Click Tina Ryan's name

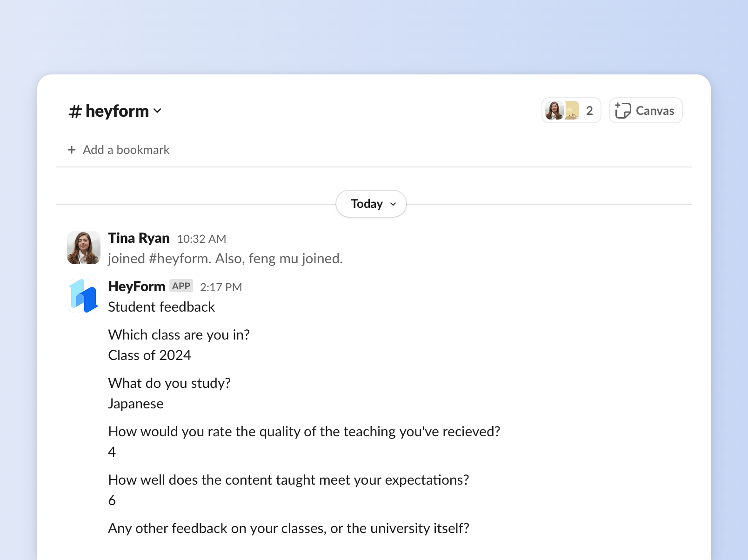tap(138, 238)
